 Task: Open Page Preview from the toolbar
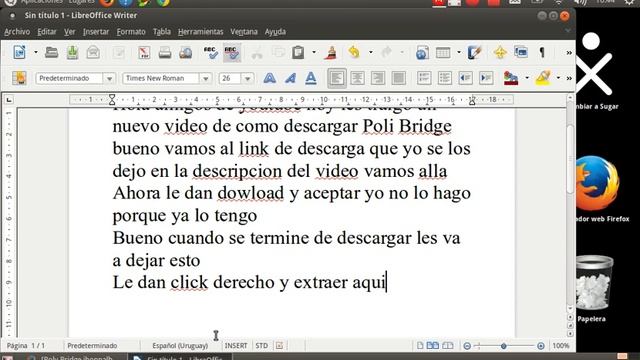click(186, 52)
